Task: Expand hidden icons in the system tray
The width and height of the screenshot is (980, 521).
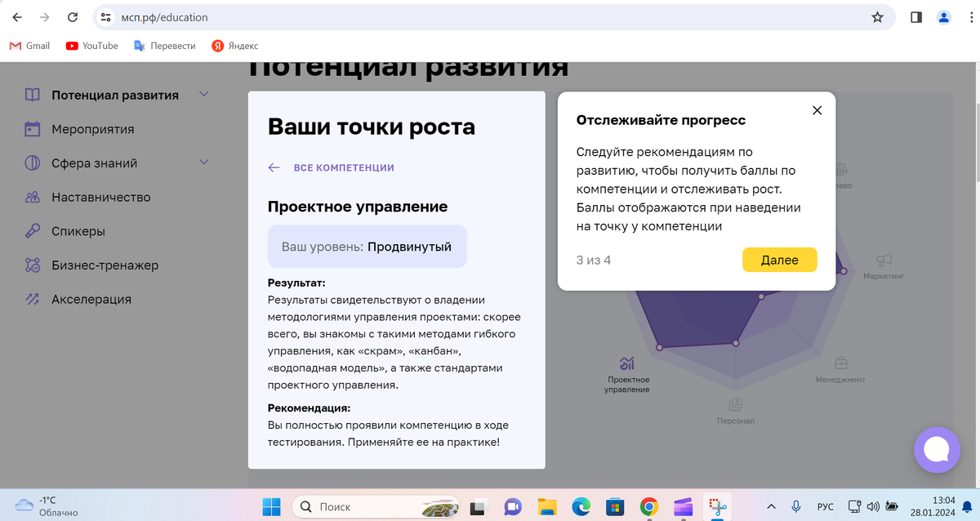Action: coord(770,506)
